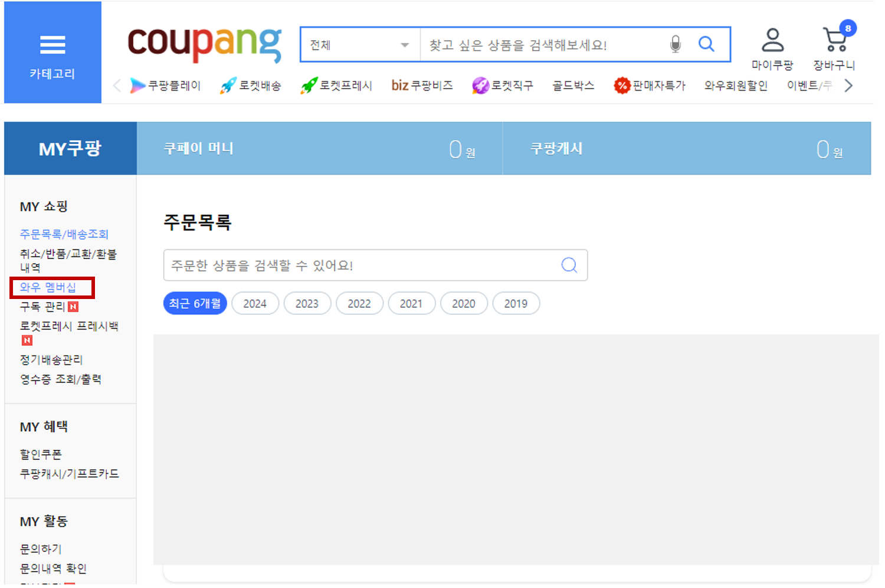
Task: Switch to the 2019 order filter
Action: 516,303
